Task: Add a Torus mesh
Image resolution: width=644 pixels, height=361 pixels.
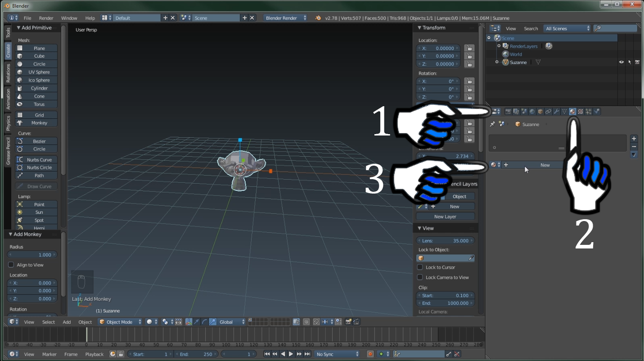Action: pos(36,104)
